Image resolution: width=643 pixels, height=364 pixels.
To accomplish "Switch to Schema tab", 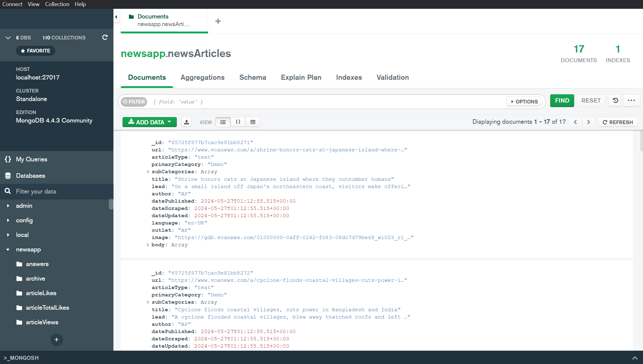I will point(253,77).
